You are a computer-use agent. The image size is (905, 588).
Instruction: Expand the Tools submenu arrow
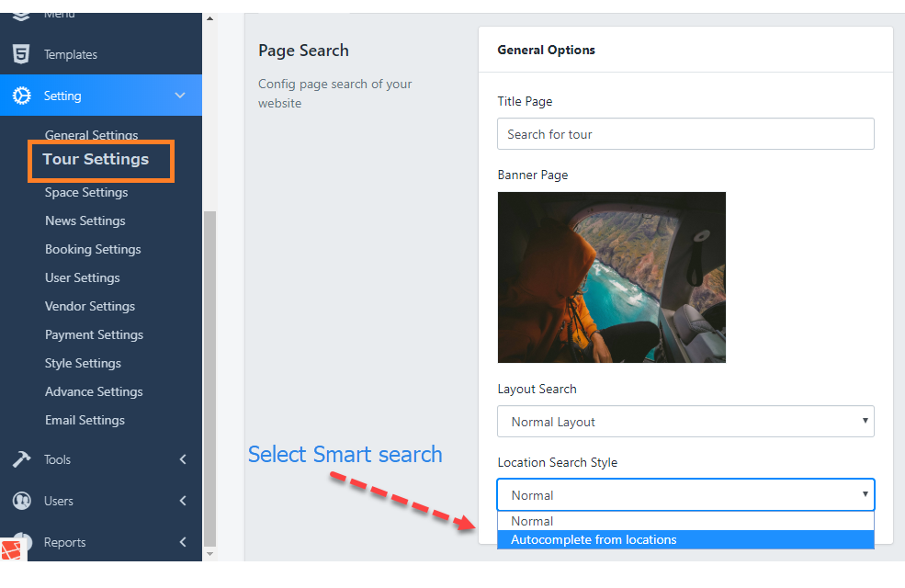click(182, 459)
